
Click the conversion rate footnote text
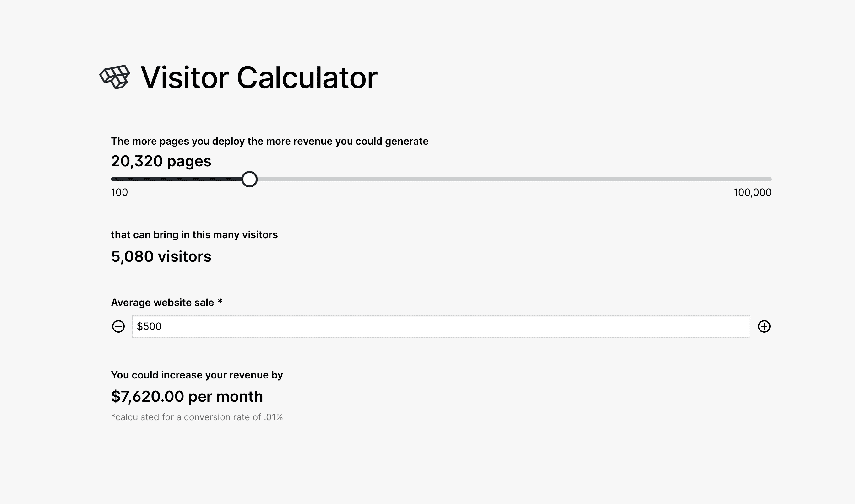tap(197, 417)
